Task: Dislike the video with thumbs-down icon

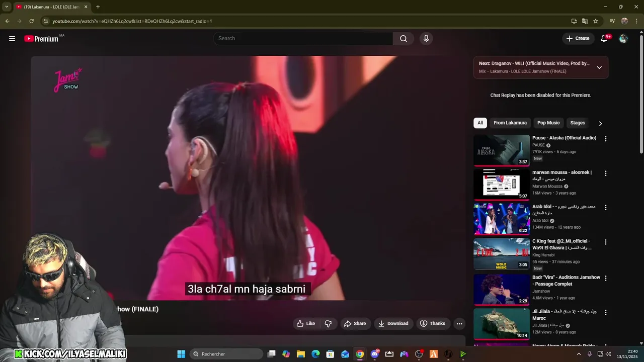Action: point(328,324)
